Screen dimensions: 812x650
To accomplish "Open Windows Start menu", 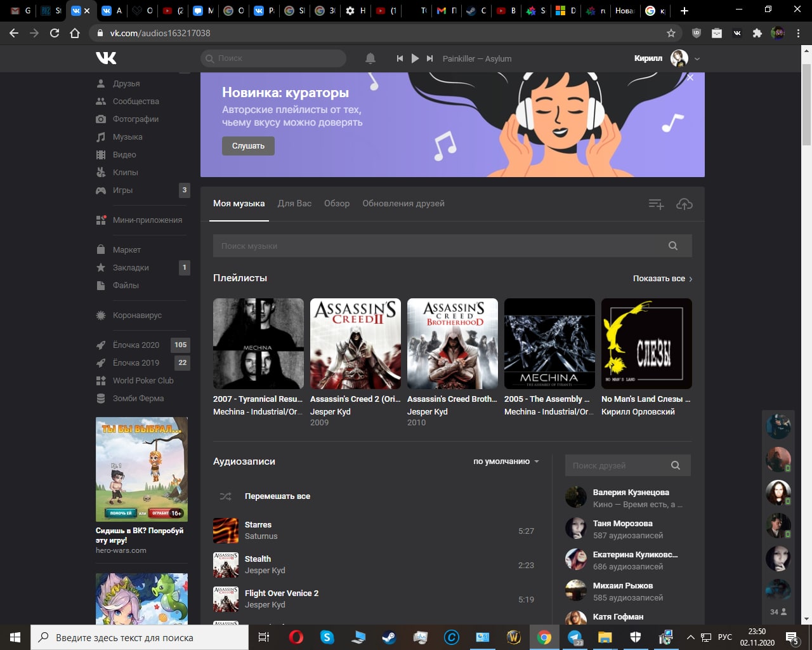I will pos(15,637).
